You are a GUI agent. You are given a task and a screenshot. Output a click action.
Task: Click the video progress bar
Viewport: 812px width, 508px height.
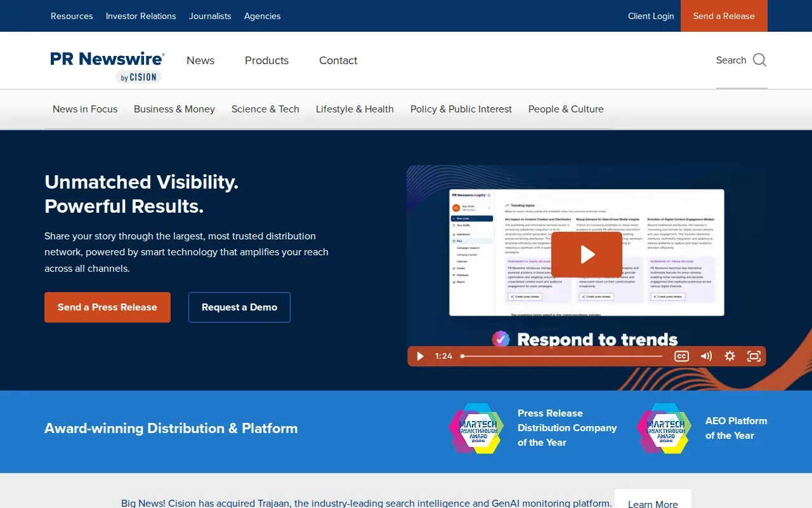562,356
